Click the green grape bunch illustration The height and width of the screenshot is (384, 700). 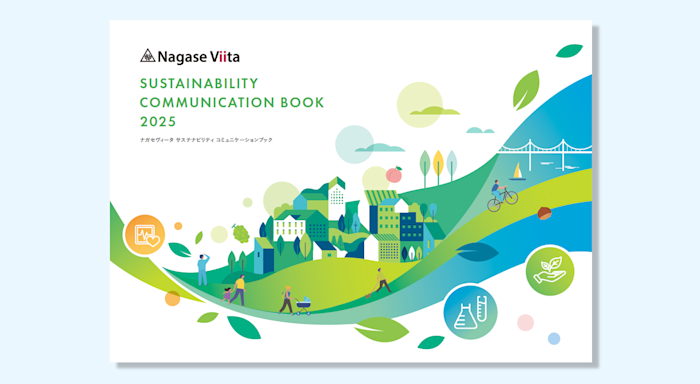(x=240, y=234)
